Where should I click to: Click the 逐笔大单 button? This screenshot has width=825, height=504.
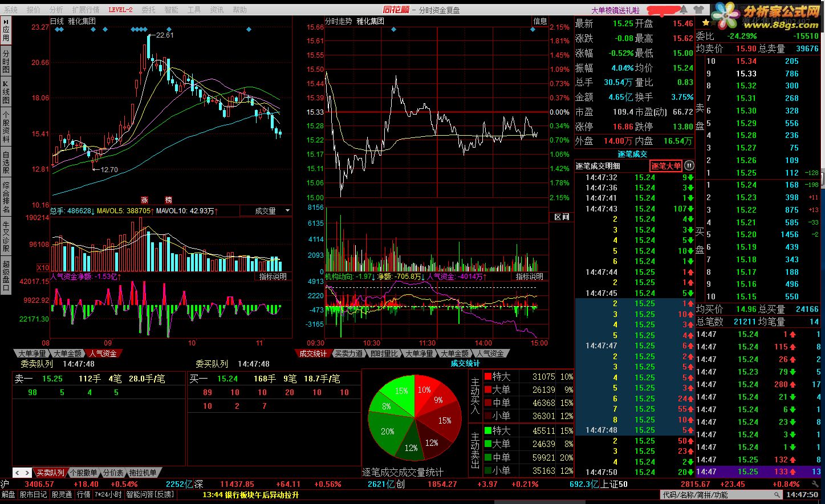666,166
